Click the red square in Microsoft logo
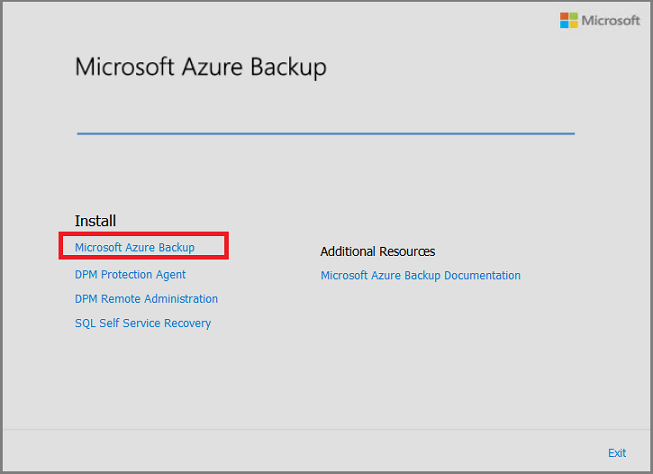The width and height of the screenshot is (653, 474). (x=564, y=16)
